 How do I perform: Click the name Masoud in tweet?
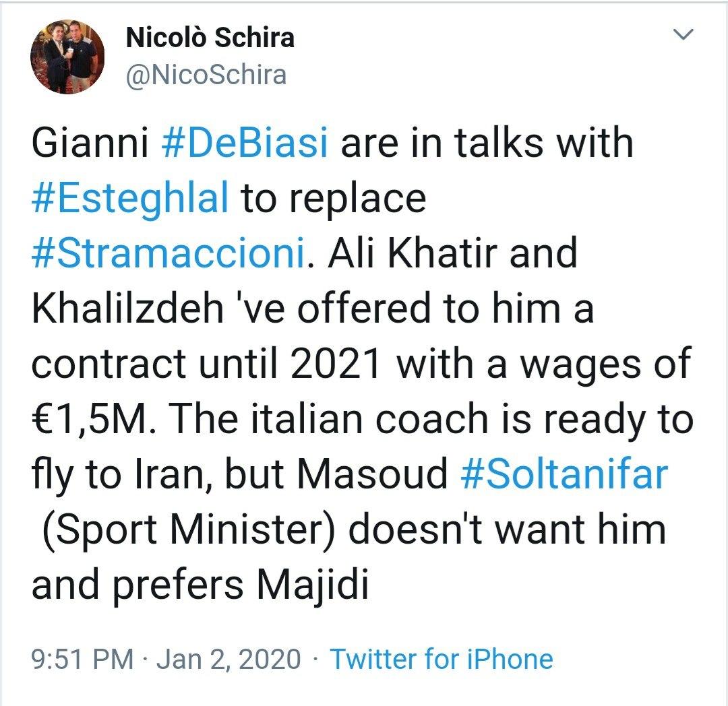pyautogui.click(x=372, y=474)
